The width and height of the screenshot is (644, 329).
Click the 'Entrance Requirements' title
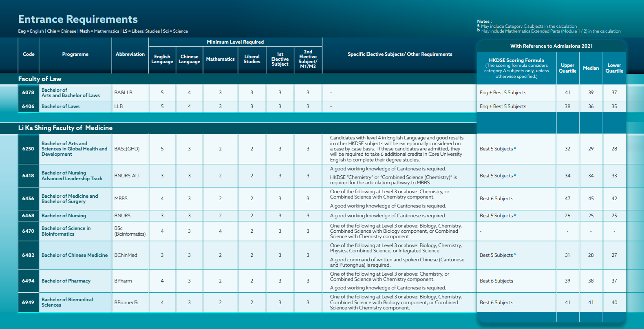[78, 19]
